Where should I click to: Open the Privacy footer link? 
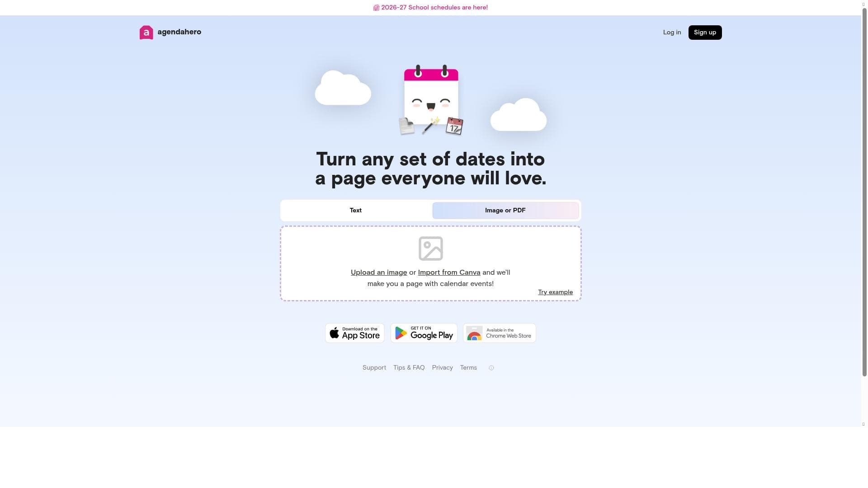443,368
